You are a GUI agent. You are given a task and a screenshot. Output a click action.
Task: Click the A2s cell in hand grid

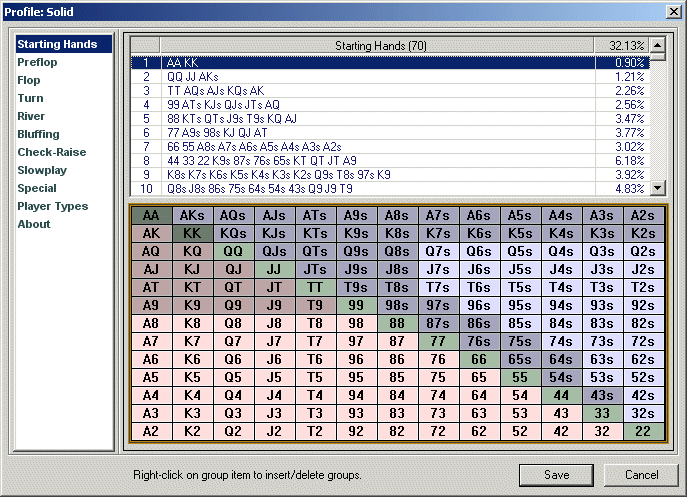[x=643, y=216]
